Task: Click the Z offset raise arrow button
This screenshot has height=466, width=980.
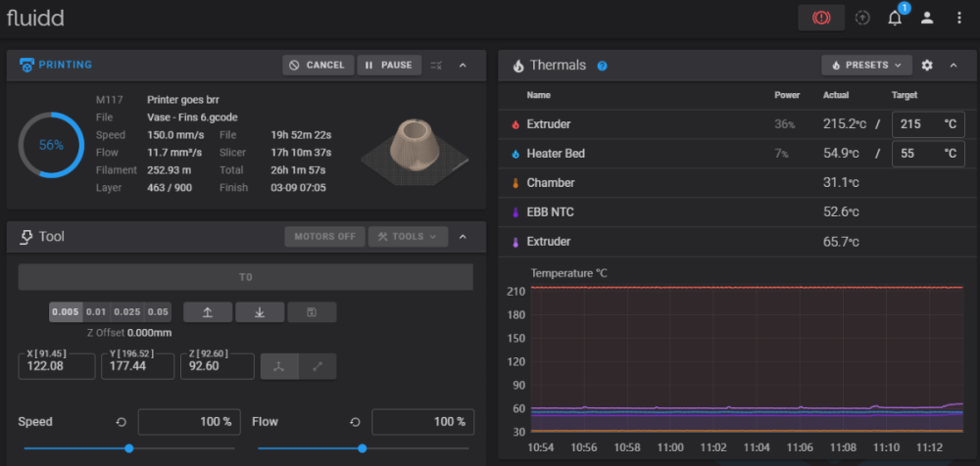Action: pyautogui.click(x=208, y=312)
